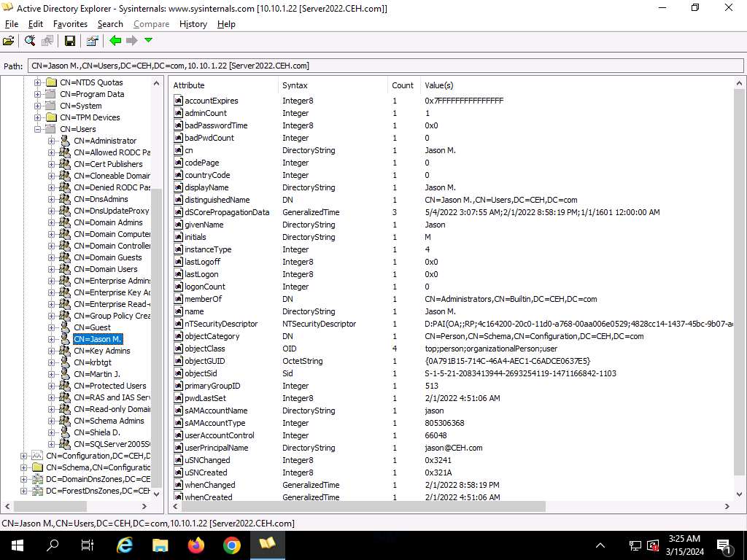The width and height of the screenshot is (747, 560).
Task: Click the green Back arrow
Action: (x=115, y=41)
